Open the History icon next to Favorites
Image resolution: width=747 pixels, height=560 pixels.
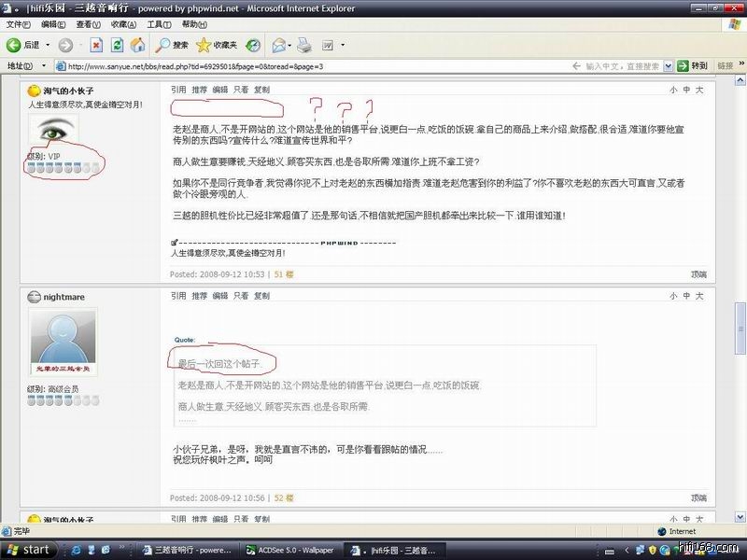(x=254, y=45)
